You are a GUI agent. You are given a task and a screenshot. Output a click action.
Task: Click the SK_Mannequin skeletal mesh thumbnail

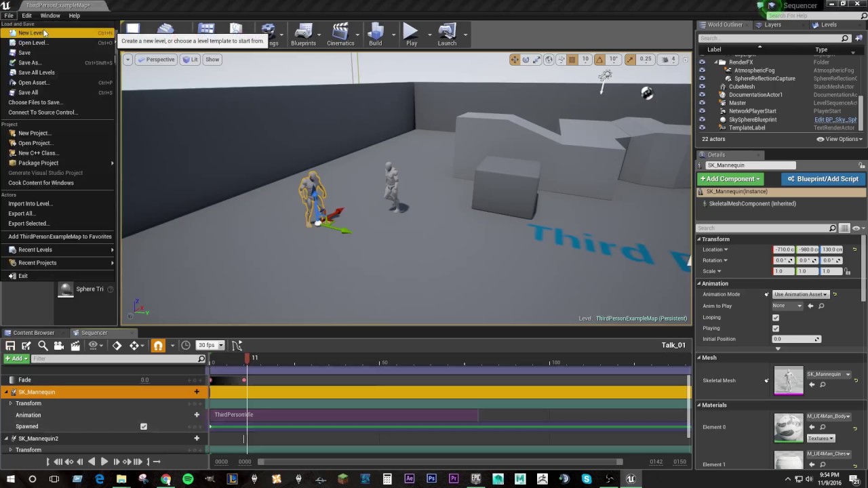coord(789,381)
